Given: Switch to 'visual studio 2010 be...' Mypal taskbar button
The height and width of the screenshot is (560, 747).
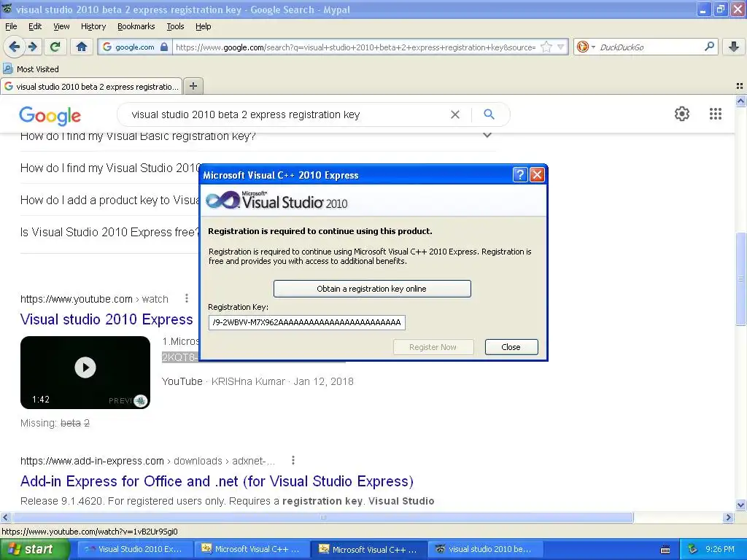Looking at the screenshot, I should click(x=485, y=550).
